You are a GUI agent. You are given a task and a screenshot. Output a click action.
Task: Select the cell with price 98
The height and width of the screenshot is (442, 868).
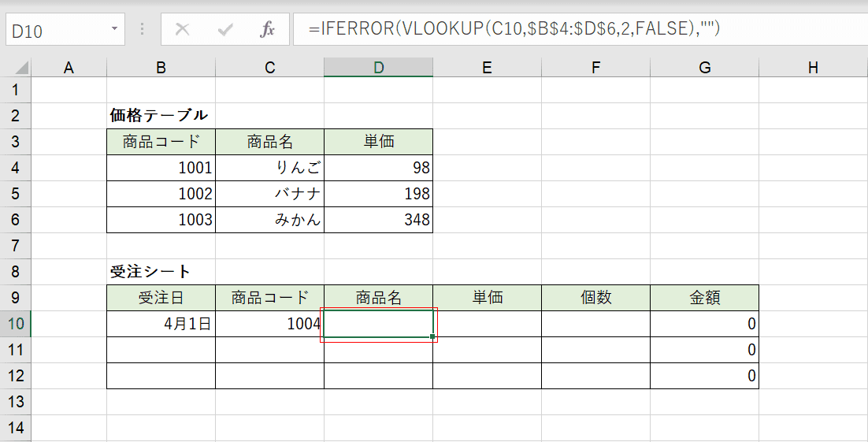(378, 167)
